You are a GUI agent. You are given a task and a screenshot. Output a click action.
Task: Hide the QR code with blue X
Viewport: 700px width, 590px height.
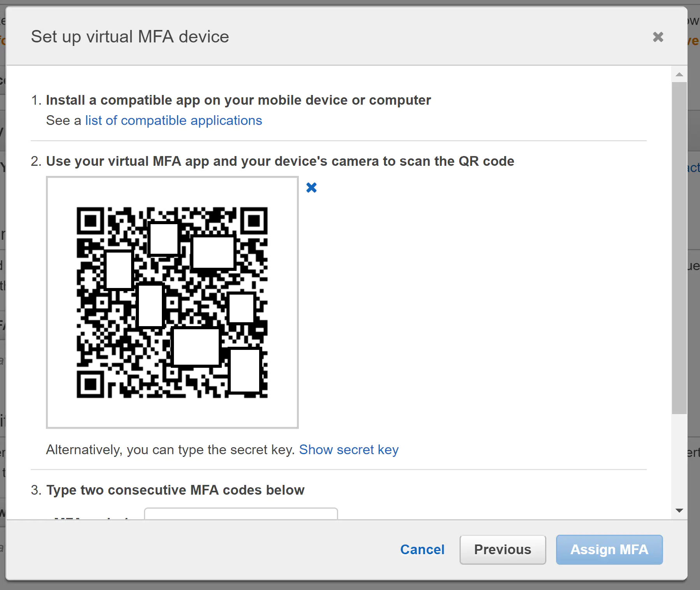[311, 188]
